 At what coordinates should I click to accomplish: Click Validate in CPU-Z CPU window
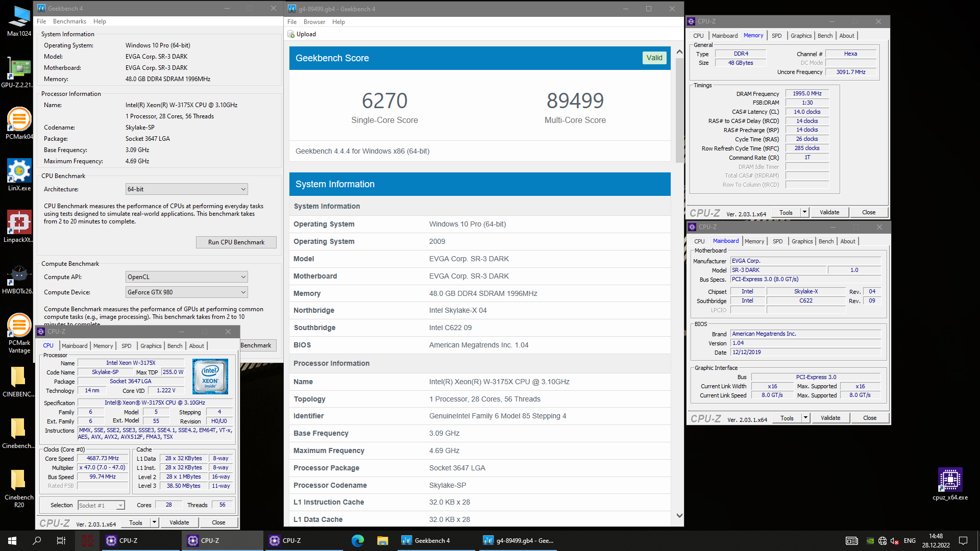179,522
